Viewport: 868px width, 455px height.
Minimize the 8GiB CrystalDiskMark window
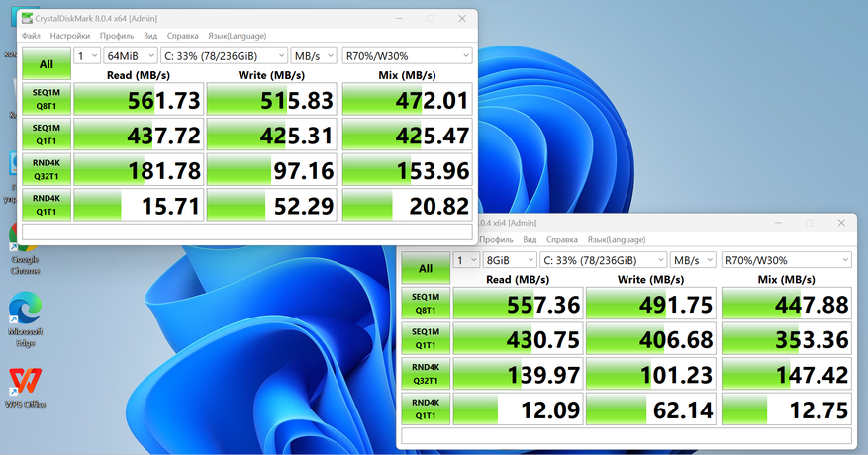click(x=778, y=223)
